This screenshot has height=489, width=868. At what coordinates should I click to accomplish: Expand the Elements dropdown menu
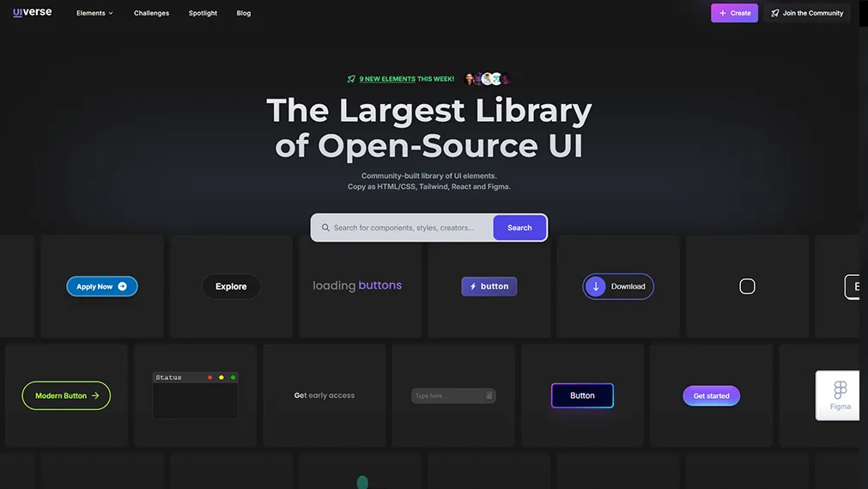94,13
